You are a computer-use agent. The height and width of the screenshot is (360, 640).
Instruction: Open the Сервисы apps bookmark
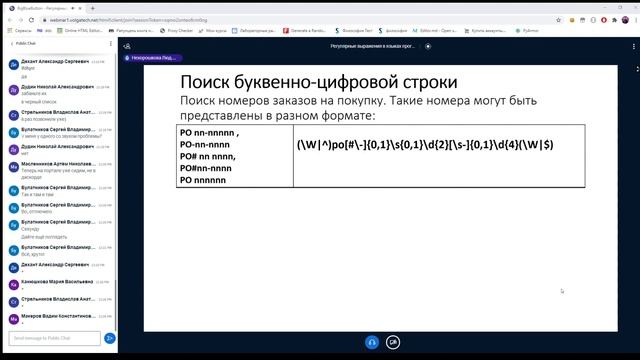(19, 31)
